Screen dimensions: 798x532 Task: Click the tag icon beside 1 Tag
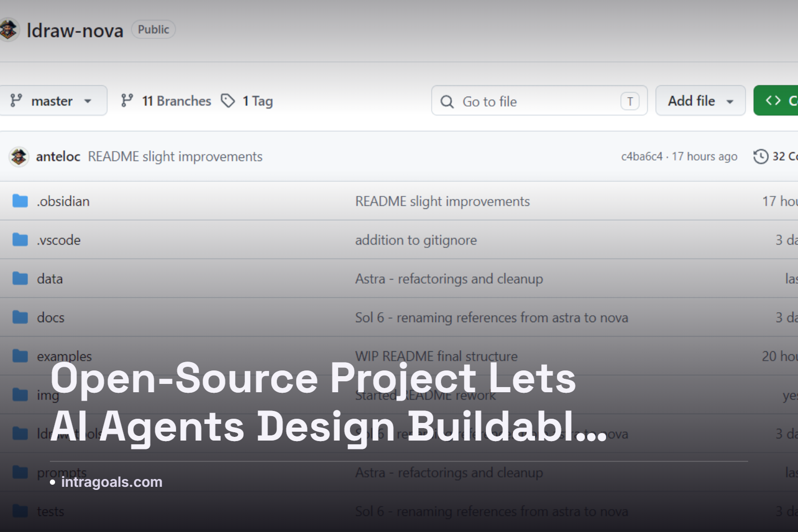point(228,101)
